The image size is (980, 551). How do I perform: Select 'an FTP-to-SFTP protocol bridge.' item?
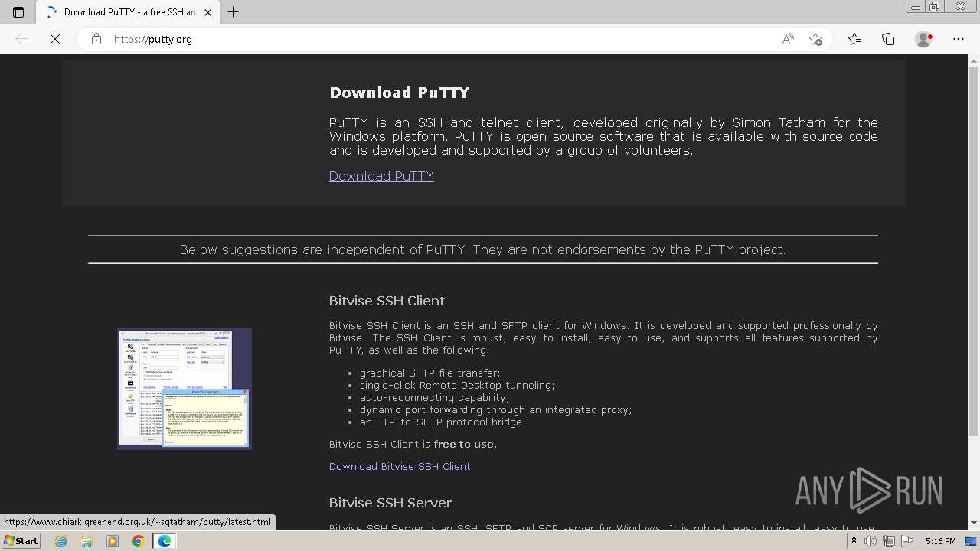tap(443, 422)
